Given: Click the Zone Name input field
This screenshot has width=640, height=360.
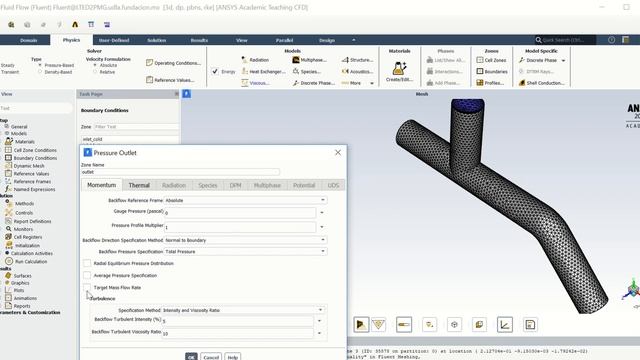Looking at the screenshot, I should (180, 172).
